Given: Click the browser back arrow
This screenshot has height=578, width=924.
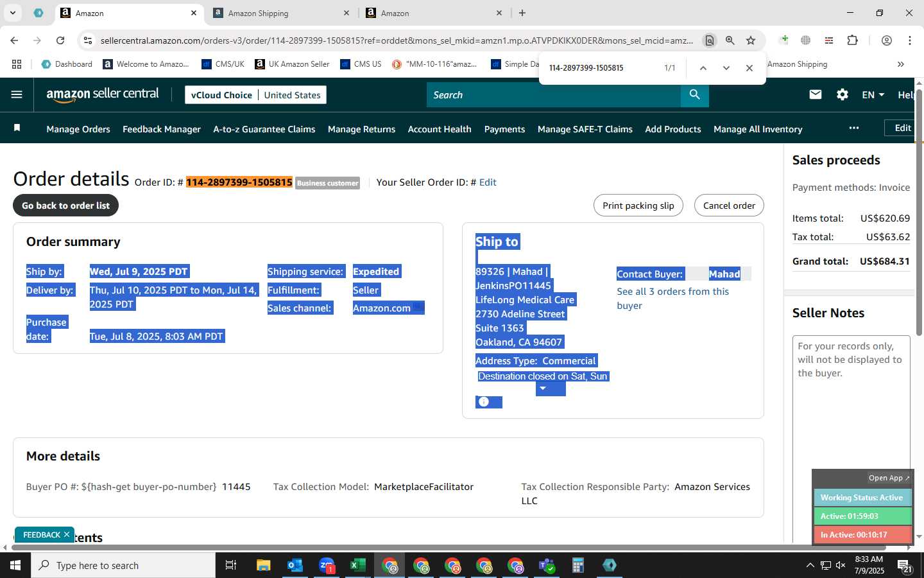Looking at the screenshot, I should click(14, 40).
